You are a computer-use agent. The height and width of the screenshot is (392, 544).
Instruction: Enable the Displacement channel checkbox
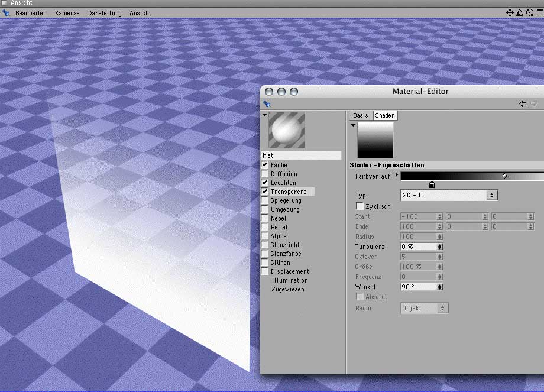(265, 271)
